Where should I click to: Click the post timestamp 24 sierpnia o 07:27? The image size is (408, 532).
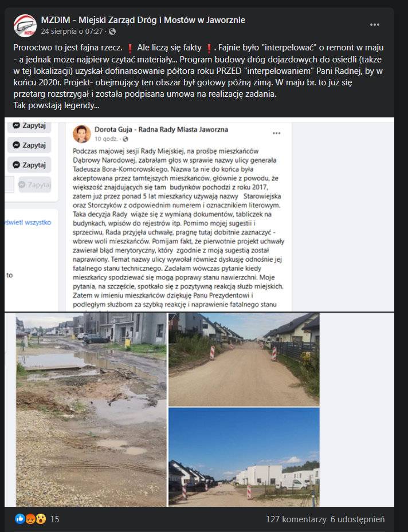pos(72,31)
